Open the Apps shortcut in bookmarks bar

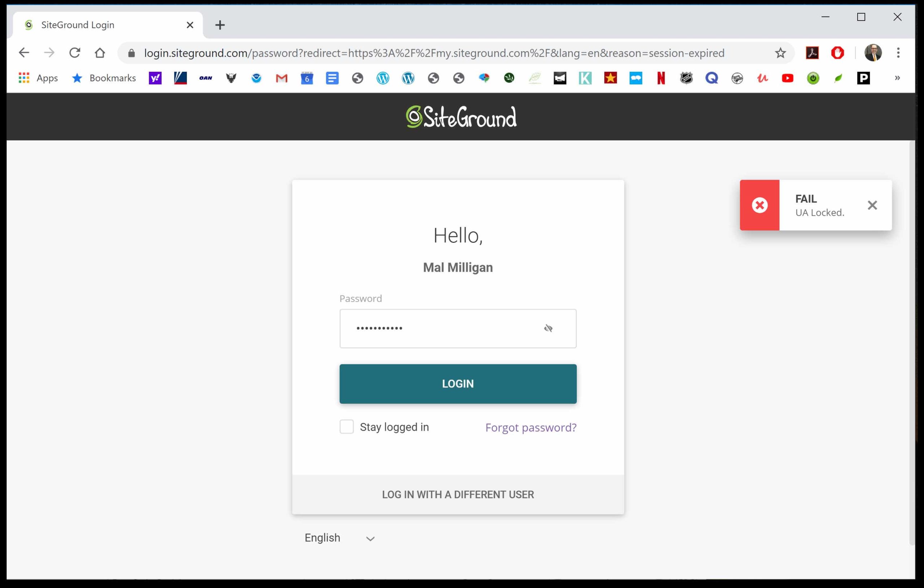point(38,78)
